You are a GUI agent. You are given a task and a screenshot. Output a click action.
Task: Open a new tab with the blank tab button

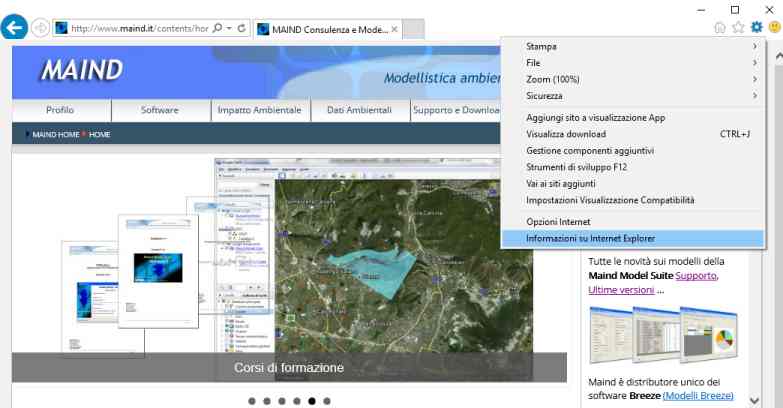(413, 29)
